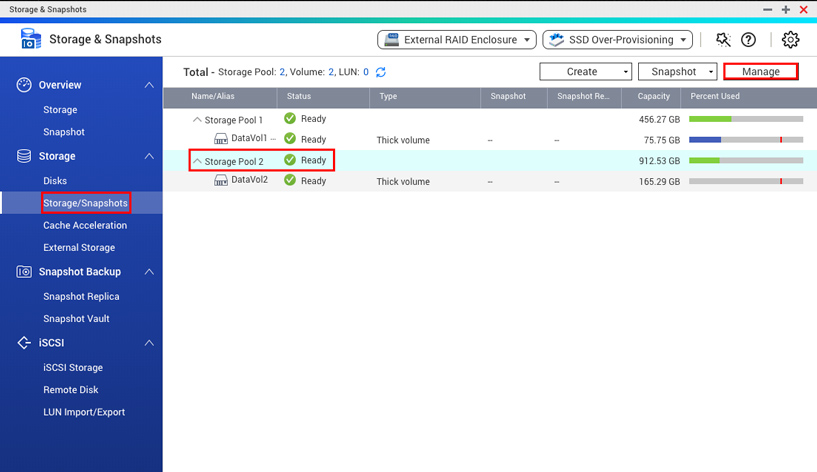Open the help question mark icon
Image resolution: width=817 pixels, height=472 pixels.
click(x=748, y=40)
